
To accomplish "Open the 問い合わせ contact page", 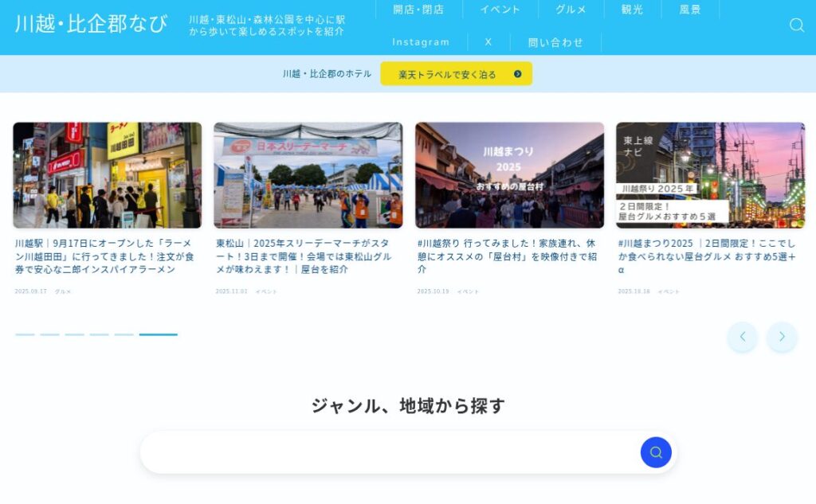I will pyautogui.click(x=555, y=42).
